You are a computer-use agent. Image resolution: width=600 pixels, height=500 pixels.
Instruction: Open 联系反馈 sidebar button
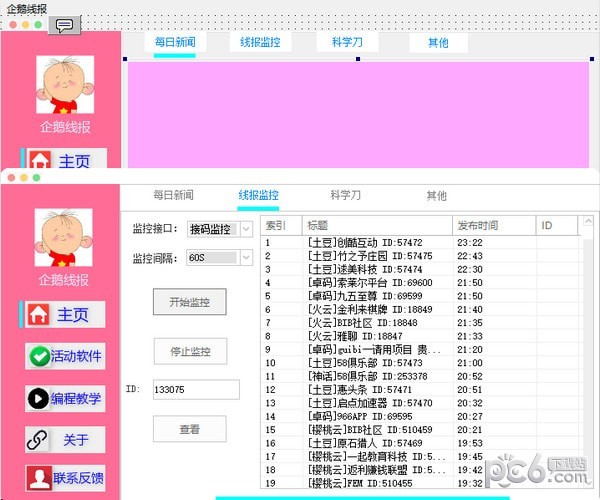click(x=65, y=478)
